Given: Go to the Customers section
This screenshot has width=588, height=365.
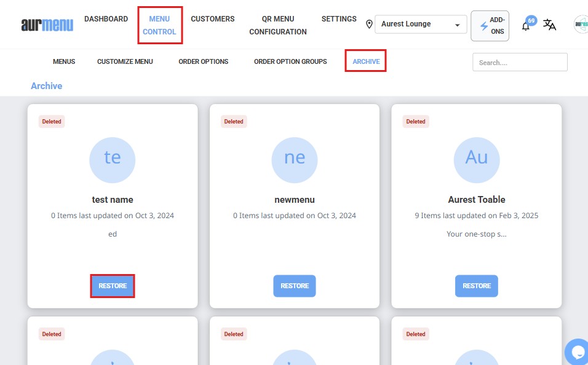Looking at the screenshot, I should pos(212,19).
